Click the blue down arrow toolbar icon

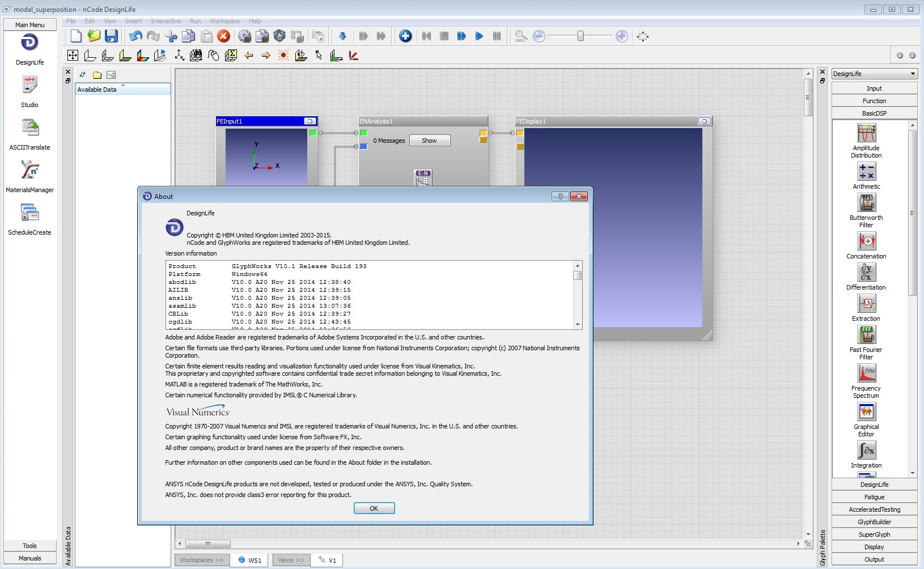(x=342, y=36)
